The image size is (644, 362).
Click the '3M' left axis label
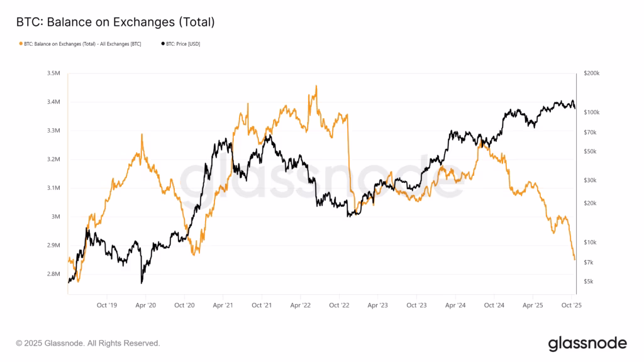click(x=57, y=217)
